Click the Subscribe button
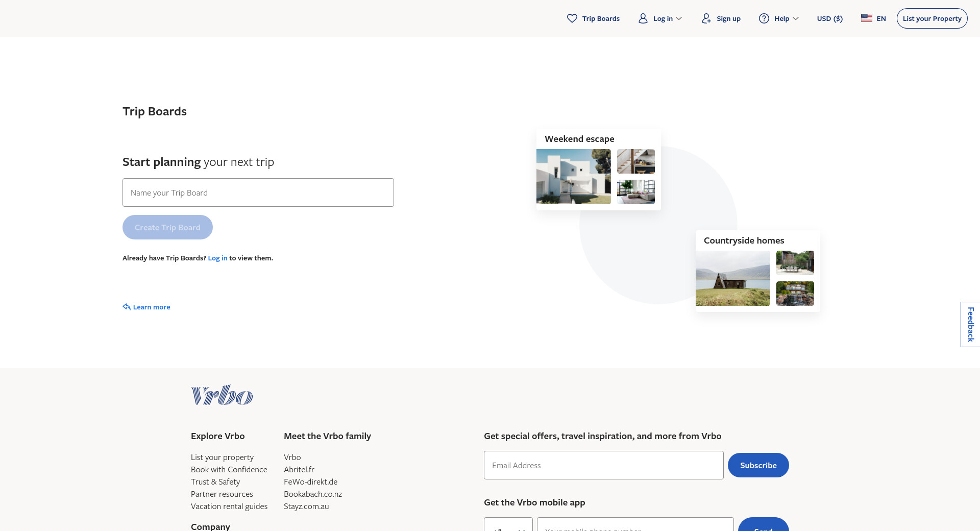 coord(758,465)
